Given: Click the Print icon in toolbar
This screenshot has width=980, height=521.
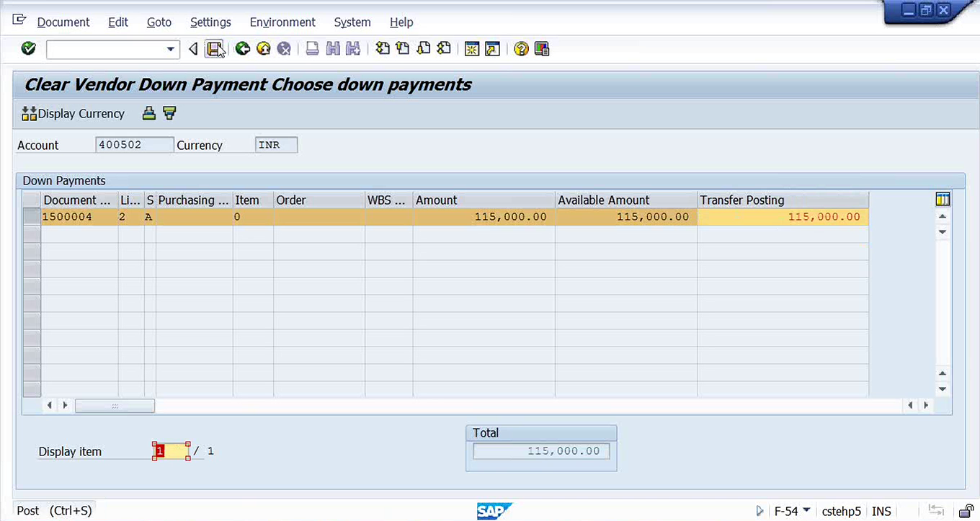Looking at the screenshot, I should (x=312, y=49).
